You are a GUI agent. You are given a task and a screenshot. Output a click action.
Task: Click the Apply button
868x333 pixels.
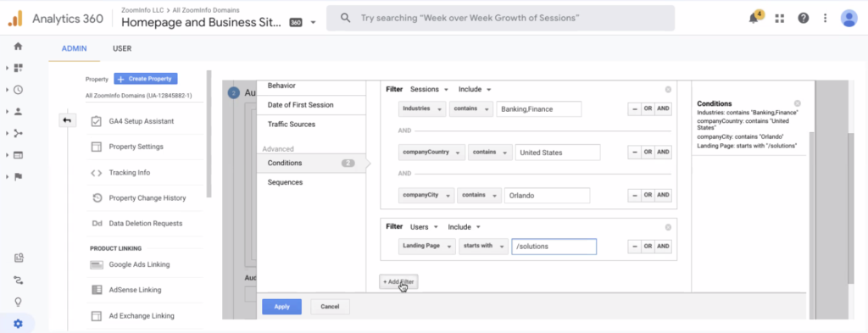point(281,307)
